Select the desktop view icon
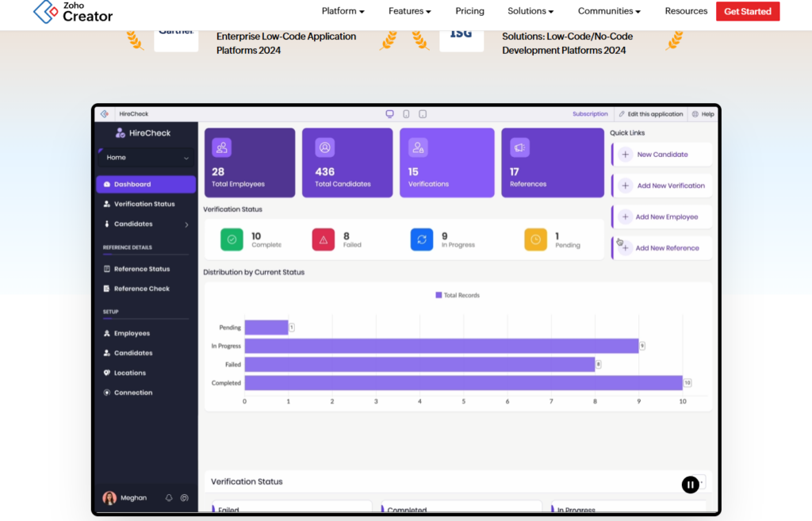 389,114
